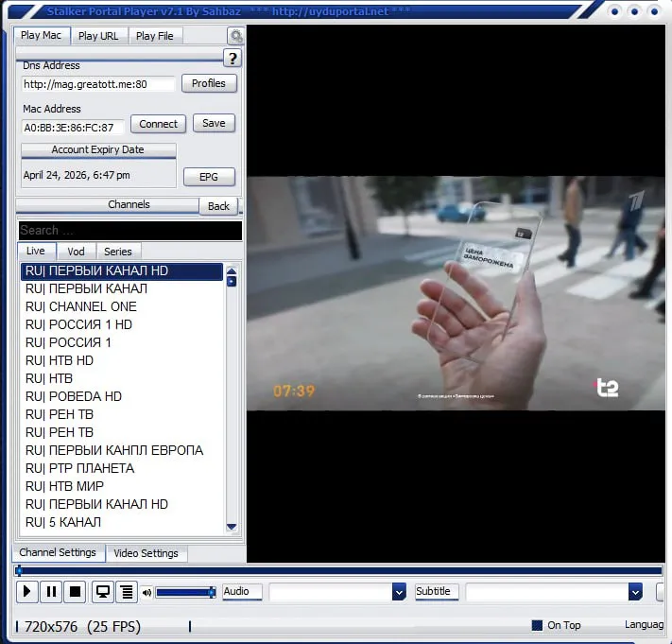Screen dimensions: 672x644
Task: Switch to the Play File tab
Action: 155,36
